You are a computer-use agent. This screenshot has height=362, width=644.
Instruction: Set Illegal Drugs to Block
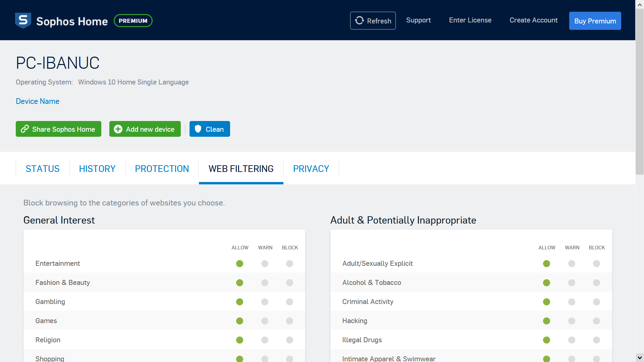(x=596, y=340)
